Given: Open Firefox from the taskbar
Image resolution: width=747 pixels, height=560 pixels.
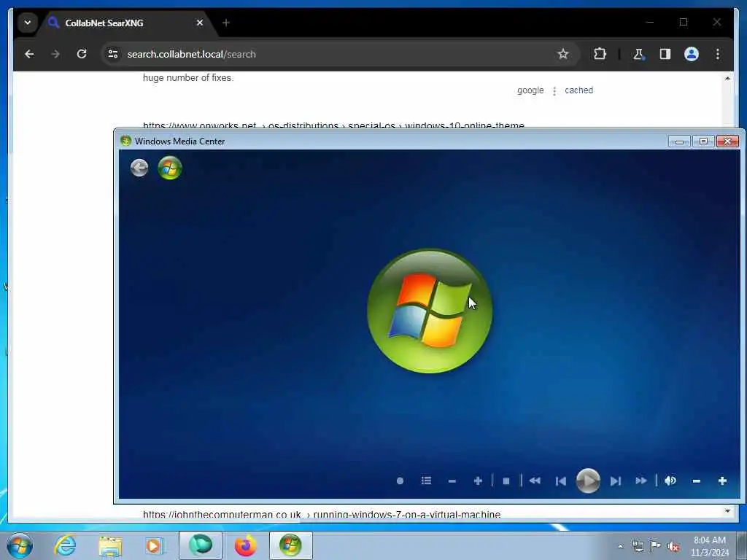Looking at the screenshot, I should click(245, 545).
